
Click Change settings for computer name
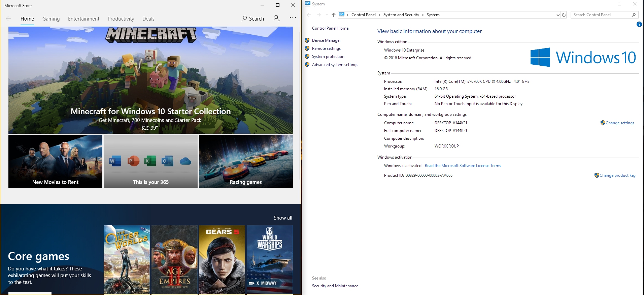point(620,123)
